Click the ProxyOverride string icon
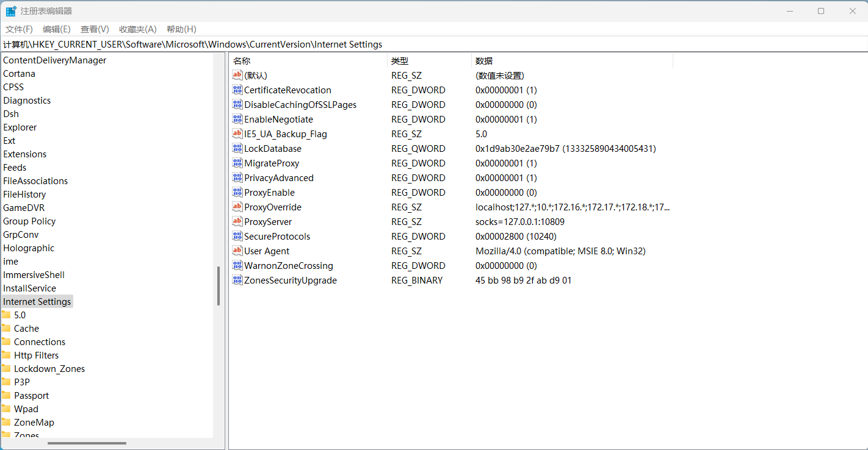This screenshot has height=450, width=868. point(237,207)
